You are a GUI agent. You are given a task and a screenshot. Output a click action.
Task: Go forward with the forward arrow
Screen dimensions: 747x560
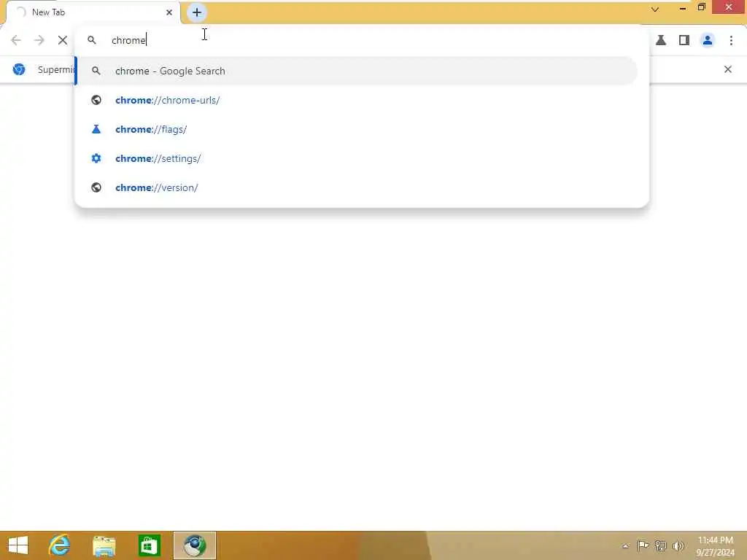(39, 40)
